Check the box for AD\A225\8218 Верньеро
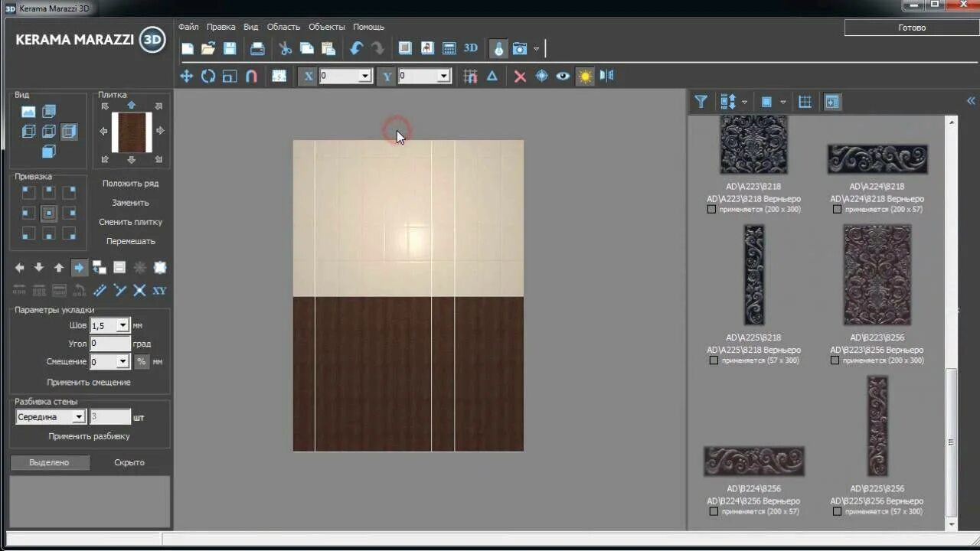980x551 pixels. click(714, 360)
